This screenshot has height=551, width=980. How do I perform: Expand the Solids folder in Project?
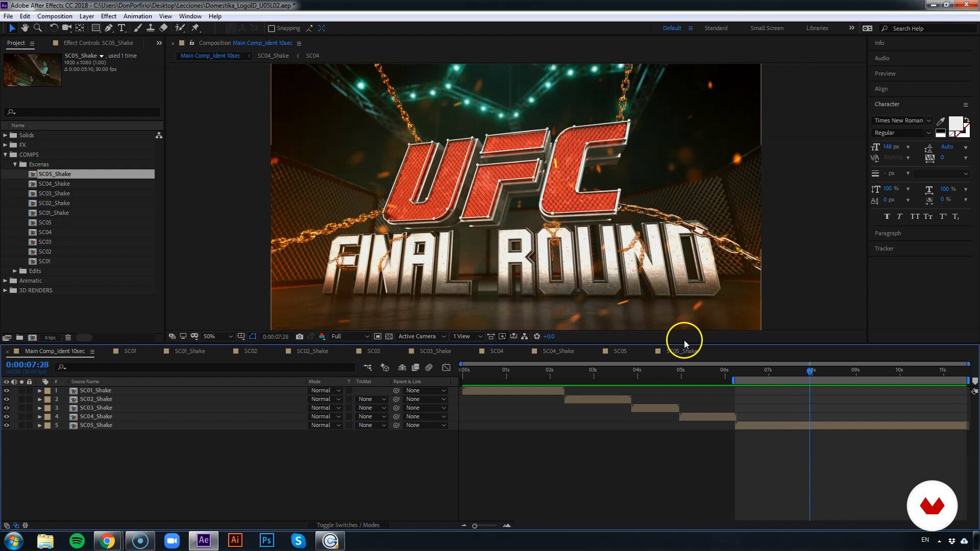point(6,135)
